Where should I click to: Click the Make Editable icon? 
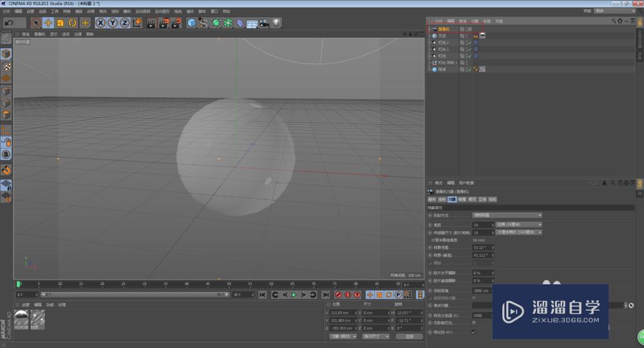pyautogui.click(x=6, y=39)
